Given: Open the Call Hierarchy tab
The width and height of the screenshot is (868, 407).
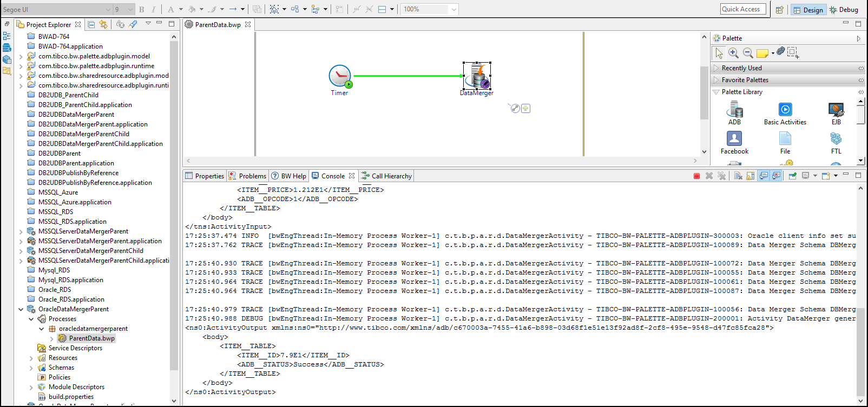Looking at the screenshot, I should pyautogui.click(x=386, y=176).
